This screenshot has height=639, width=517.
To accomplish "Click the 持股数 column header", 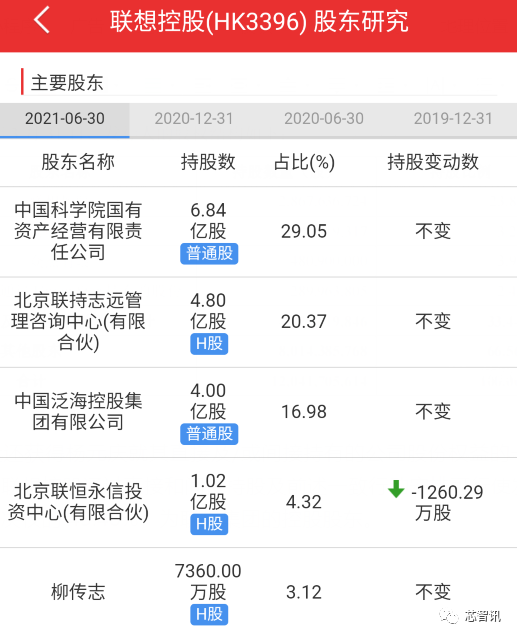I will (x=208, y=162).
